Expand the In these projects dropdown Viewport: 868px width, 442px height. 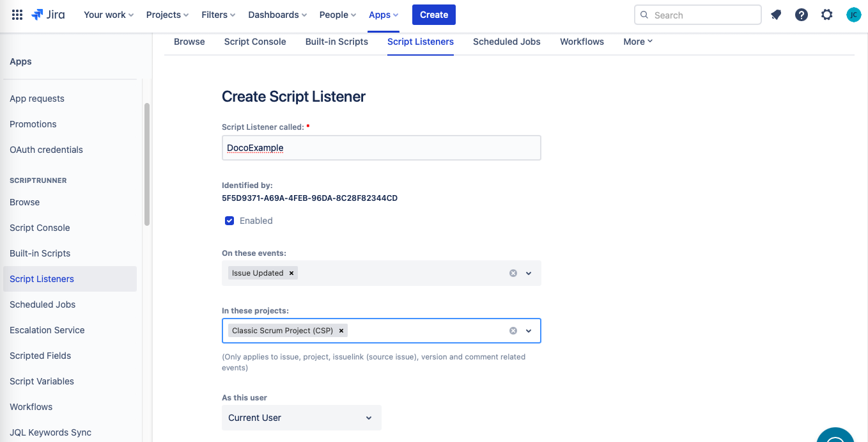(529, 331)
